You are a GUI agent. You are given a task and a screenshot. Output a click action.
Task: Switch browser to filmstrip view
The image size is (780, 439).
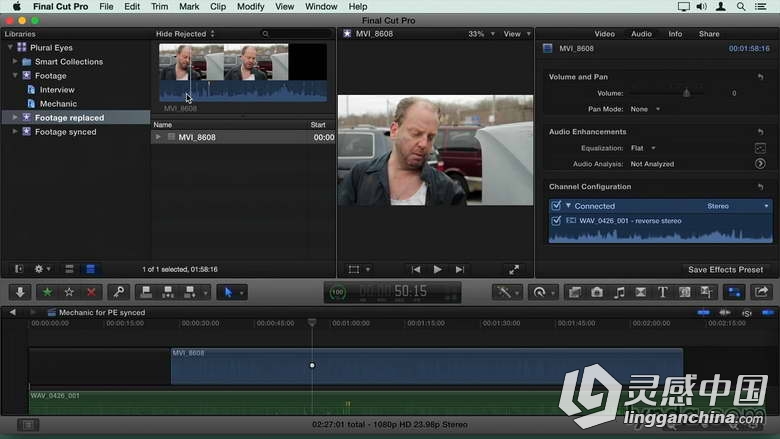click(69, 269)
